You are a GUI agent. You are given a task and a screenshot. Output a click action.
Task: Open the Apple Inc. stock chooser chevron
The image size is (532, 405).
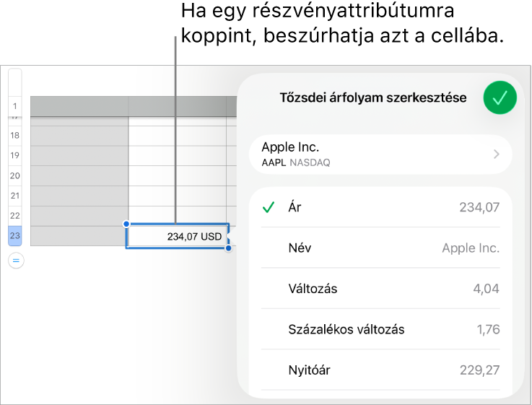click(497, 154)
